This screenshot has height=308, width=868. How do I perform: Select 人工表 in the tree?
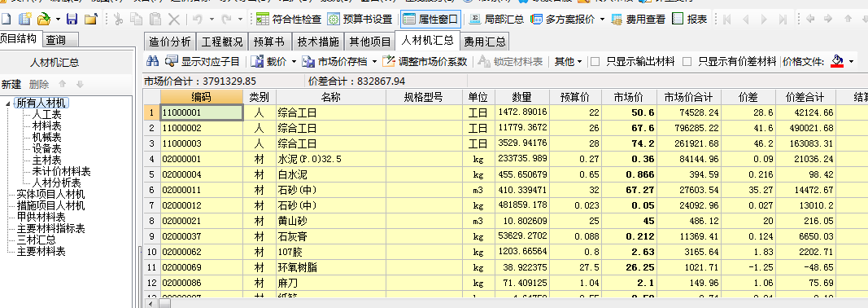point(46,115)
